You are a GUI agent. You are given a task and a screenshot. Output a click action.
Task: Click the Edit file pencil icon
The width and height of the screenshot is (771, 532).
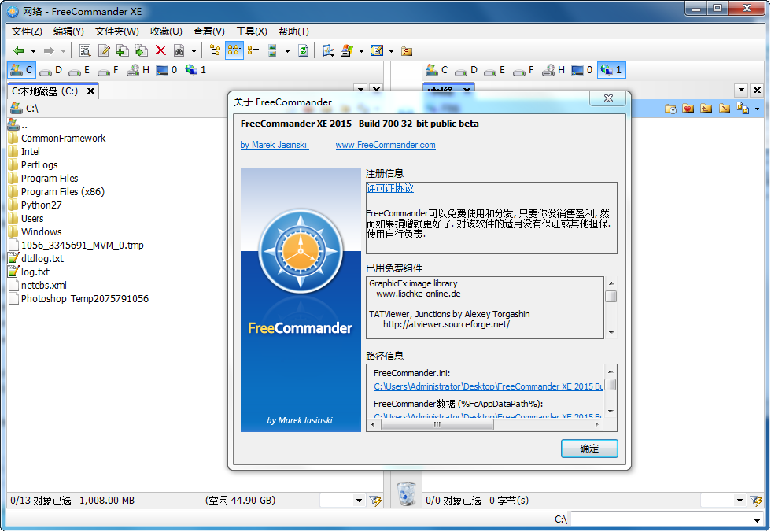click(x=104, y=50)
